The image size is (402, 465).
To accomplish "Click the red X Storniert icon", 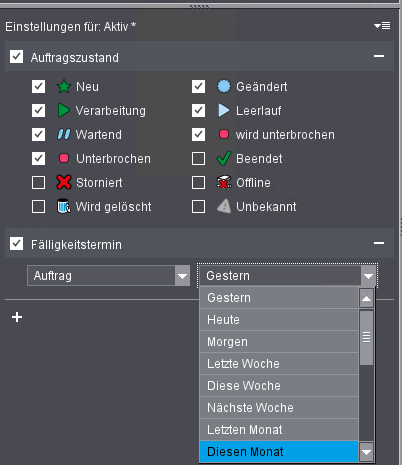I will (x=64, y=182).
